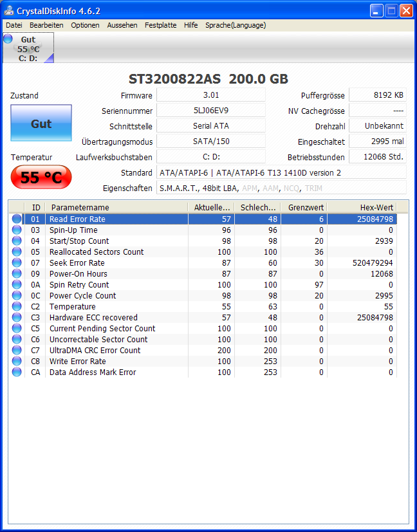Click the status orb for Power-On Hours
Image resolution: width=417 pixels, height=532 pixels.
[x=17, y=274]
